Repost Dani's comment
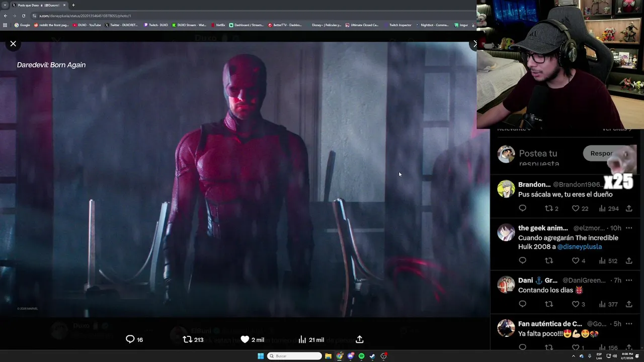Screen dimensions: 644x362 (x=549, y=304)
